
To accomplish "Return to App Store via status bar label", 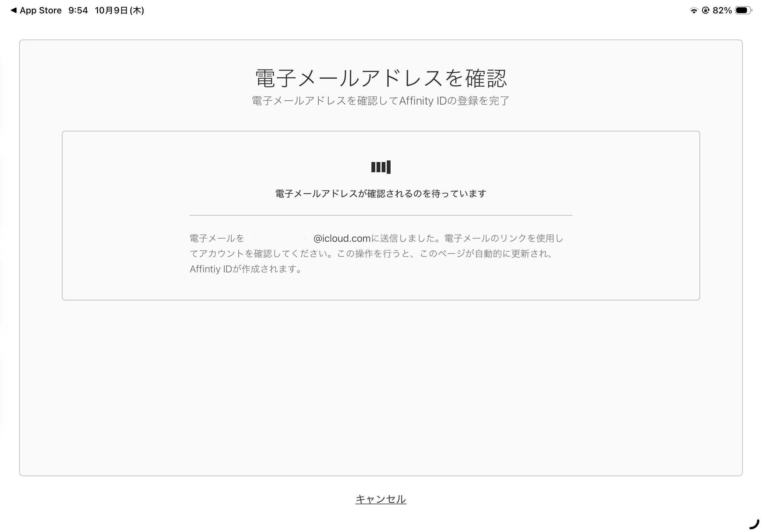I will (41, 11).
